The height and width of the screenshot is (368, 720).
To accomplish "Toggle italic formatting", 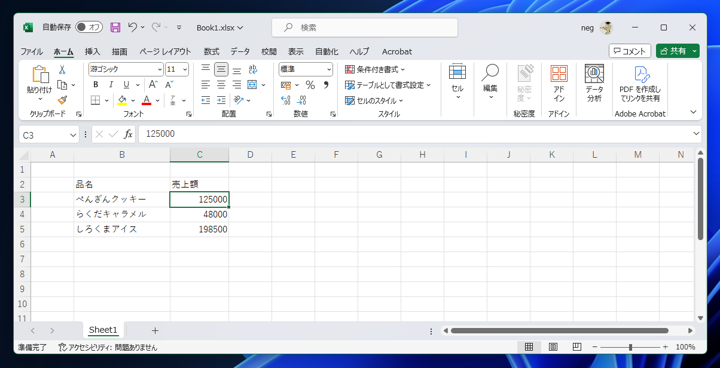I will coord(111,85).
